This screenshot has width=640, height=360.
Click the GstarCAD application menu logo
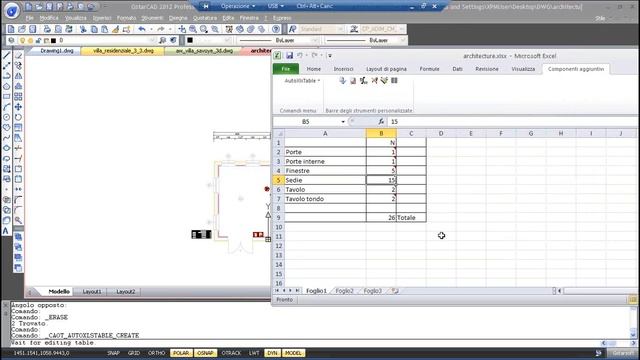pyautogui.click(x=11, y=11)
